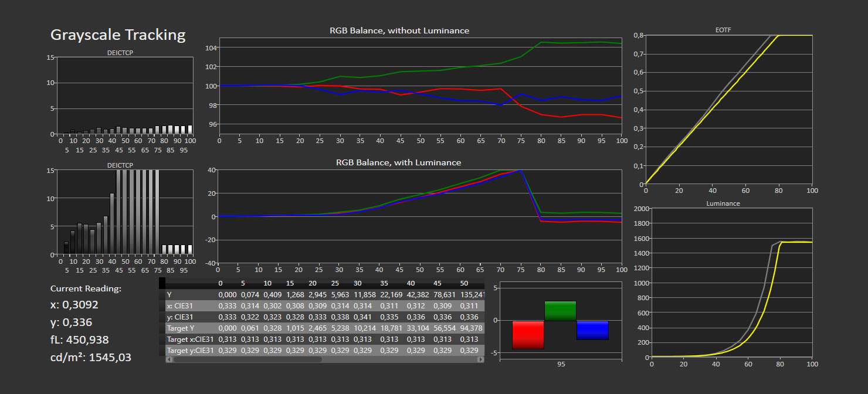Click the Y value cell 42,382
The height and width of the screenshot is (394, 868).
(x=418, y=294)
